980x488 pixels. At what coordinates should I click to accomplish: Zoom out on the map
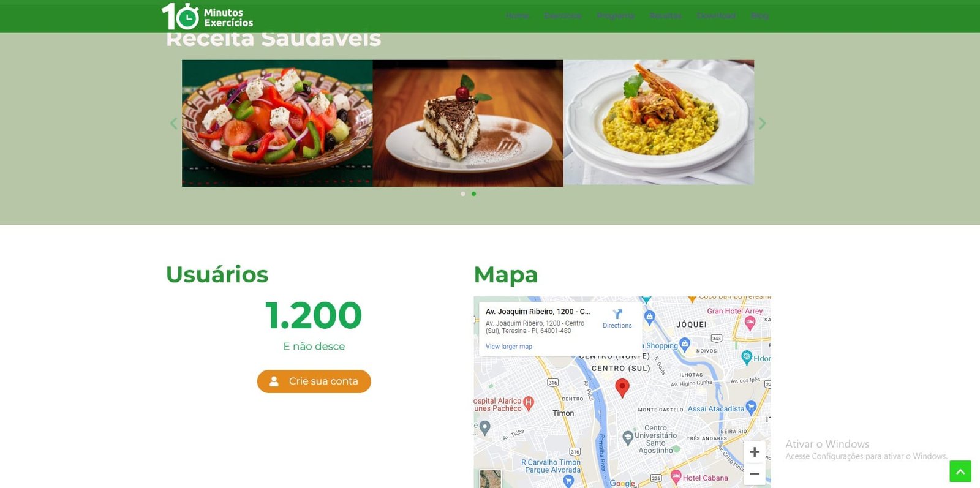755,474
